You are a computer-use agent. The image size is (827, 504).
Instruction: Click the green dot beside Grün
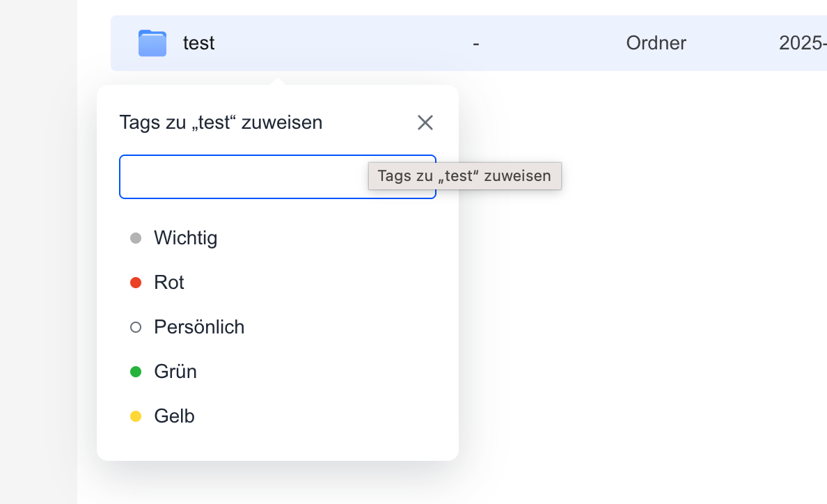(x=136, y=372)
